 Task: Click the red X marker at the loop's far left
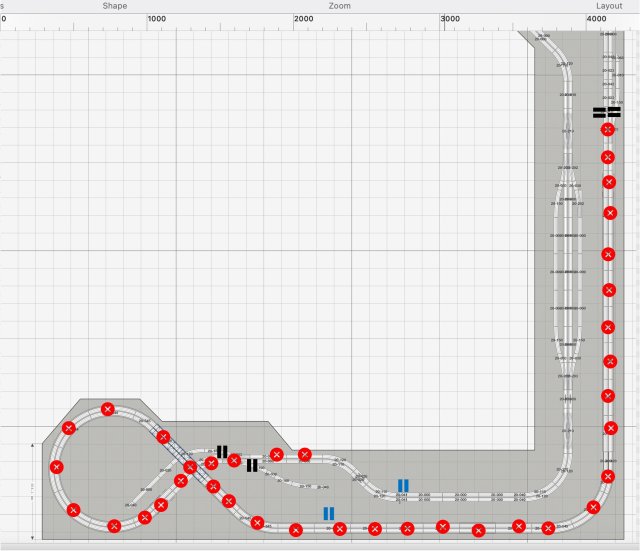57,467
